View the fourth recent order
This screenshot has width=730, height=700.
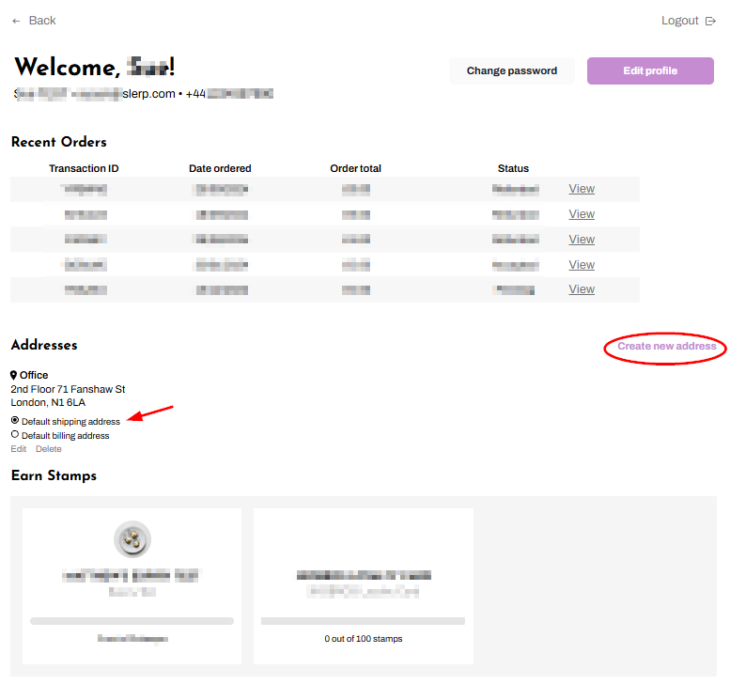pyautogui.click(x=582, y=265)
